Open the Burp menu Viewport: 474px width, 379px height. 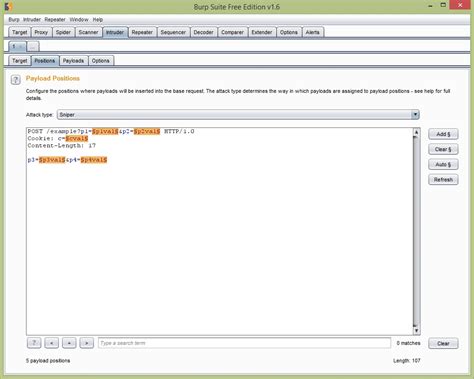[14, 20]
